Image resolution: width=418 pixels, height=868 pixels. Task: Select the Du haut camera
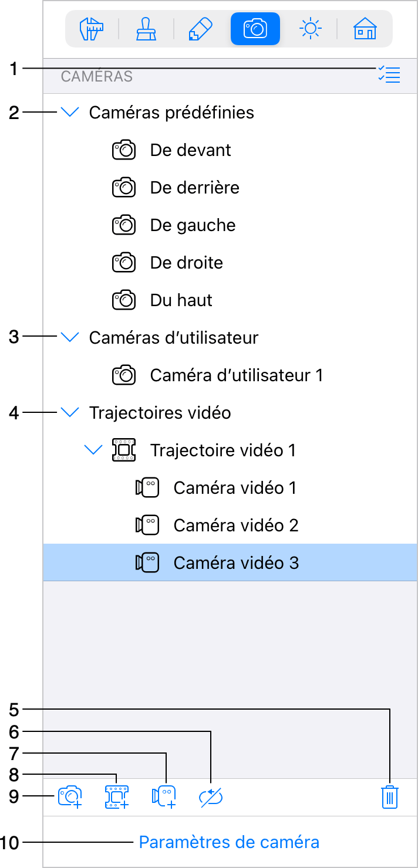230,300
